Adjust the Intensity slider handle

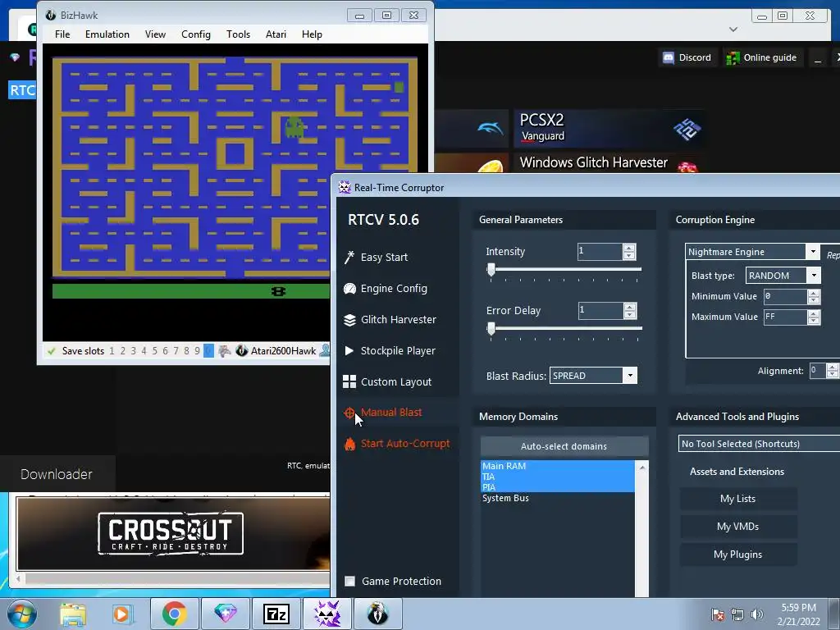pyautogui.click(x=491, y=269)
